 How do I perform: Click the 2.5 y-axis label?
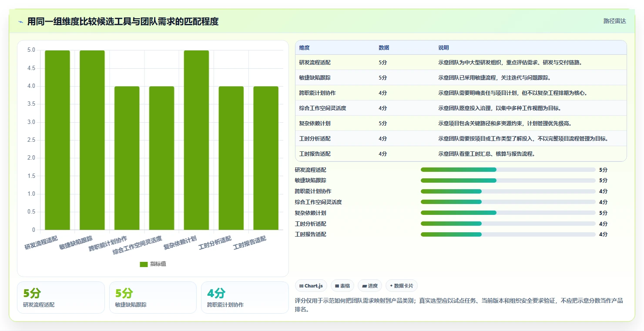click(x=31, y=140)
